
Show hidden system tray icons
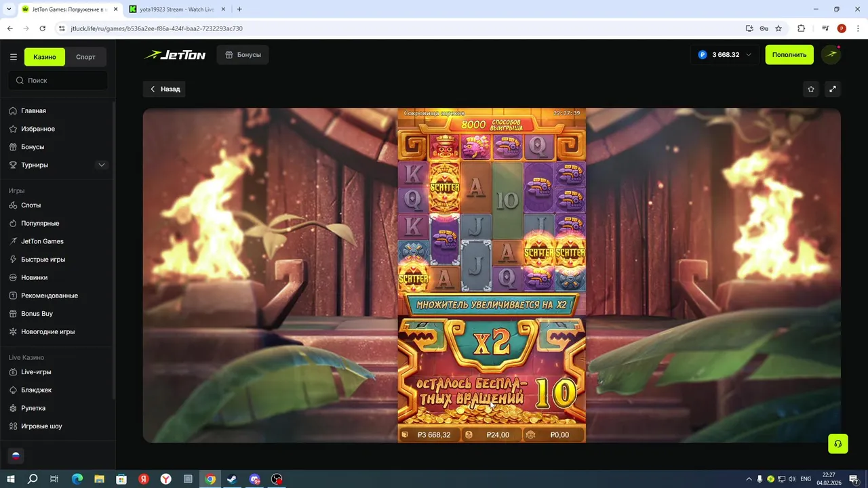click(x=749, y=479)
